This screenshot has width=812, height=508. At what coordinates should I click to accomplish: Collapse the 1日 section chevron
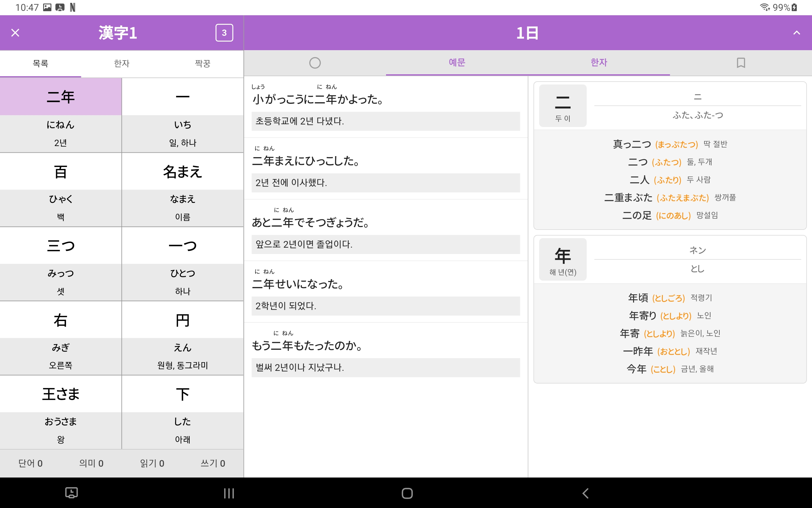pos(796,33)
